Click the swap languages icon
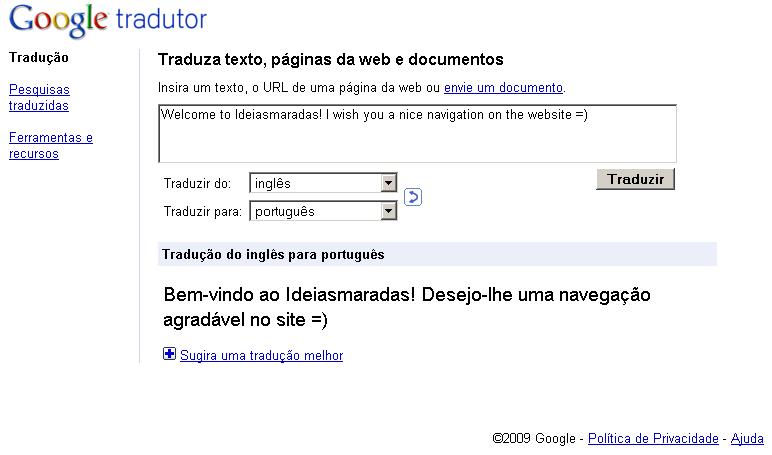 pos(413,197)
